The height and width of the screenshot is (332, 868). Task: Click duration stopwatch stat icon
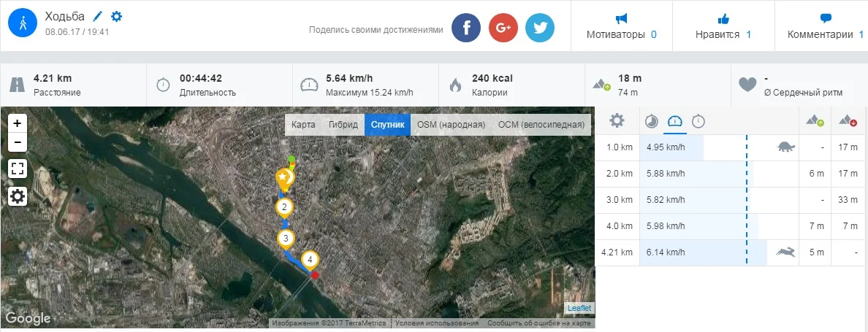point(163,85)
